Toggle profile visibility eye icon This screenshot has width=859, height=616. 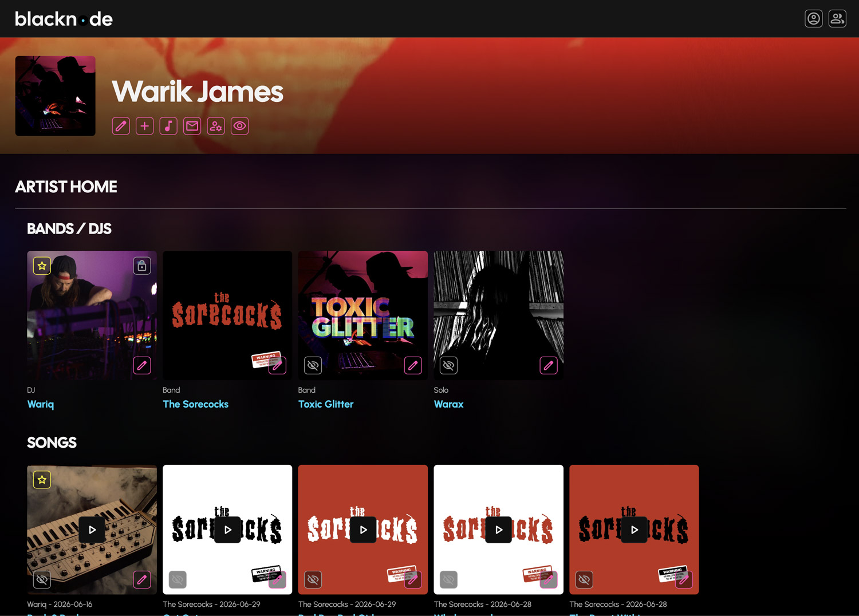click(240, 126)
